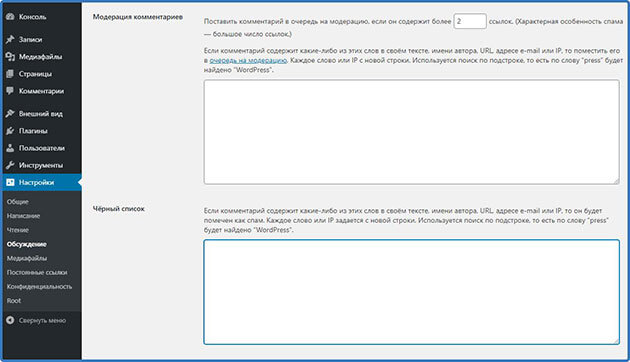Click the Страницы pages icon
630x362 pixels.
click(x=10, y=74)
